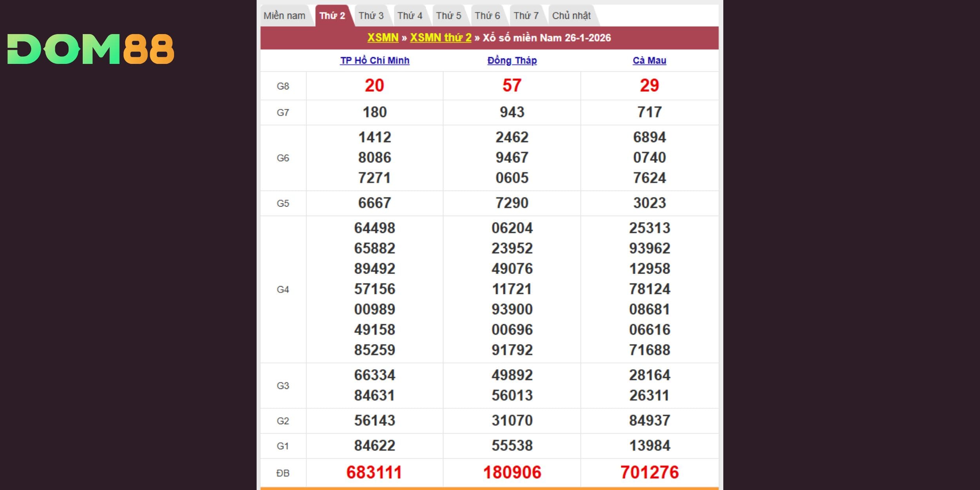The height and width of the screenshot is (490, 980).
Task: Switch to the Thứ 3 tab
Action: click(x=371, y=16)
